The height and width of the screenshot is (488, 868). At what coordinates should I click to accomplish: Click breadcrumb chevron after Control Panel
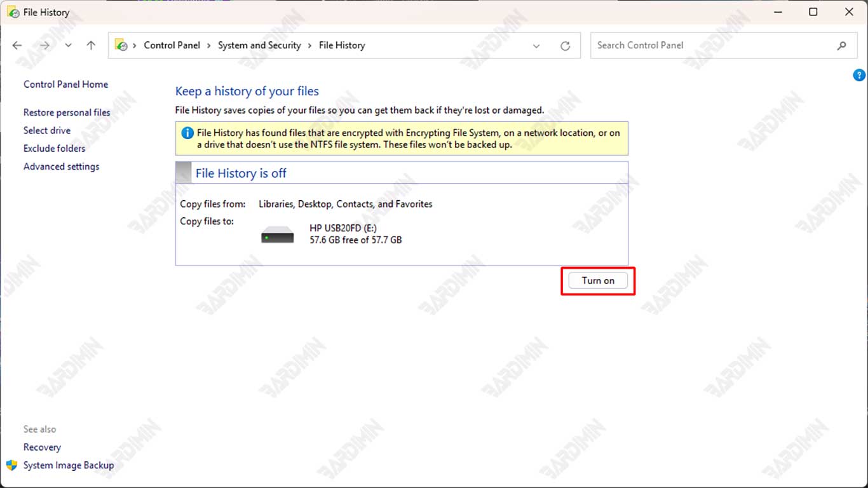click(x=209, y=46)
